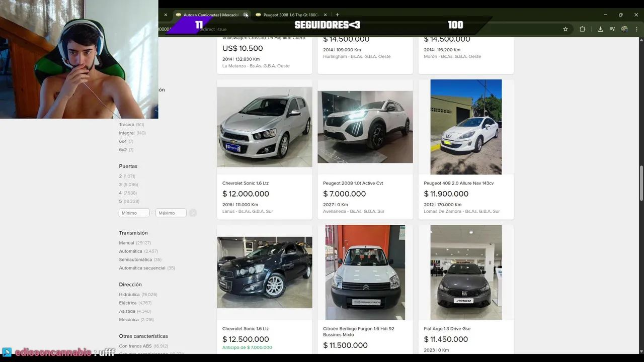Open the Citroën Berlingo photo
The width and height of the screenshot is (644, 362).
click(x=365, y=273)
